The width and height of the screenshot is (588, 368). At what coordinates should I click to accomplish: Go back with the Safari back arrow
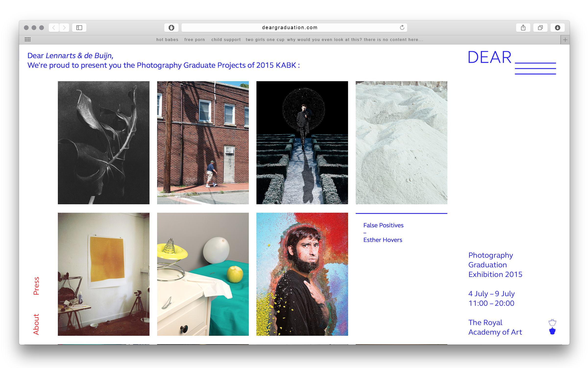click(x=54, y=27)
